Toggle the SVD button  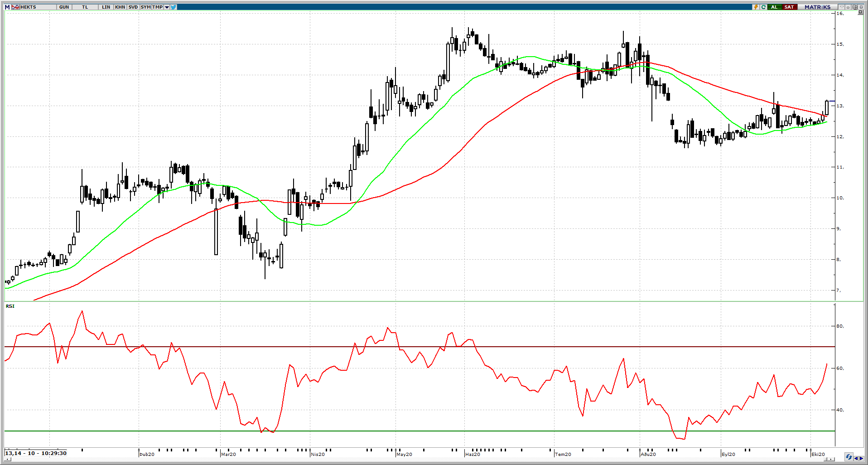click(133, 7)
